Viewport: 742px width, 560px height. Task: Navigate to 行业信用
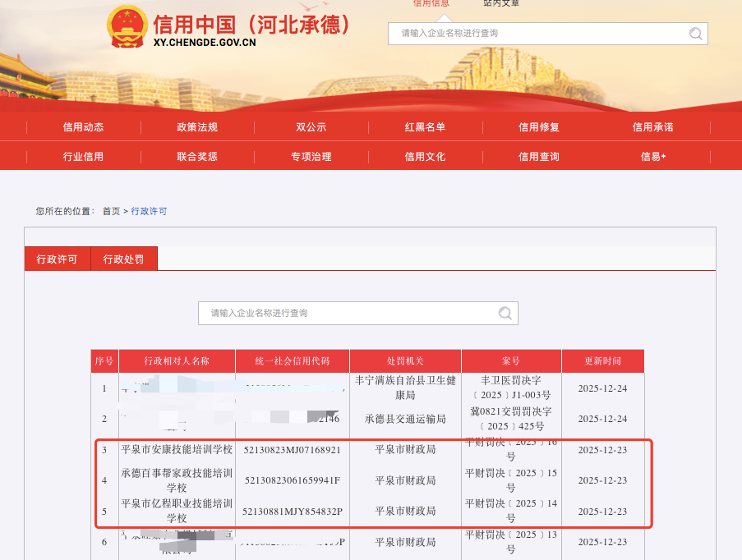[83, 157]
